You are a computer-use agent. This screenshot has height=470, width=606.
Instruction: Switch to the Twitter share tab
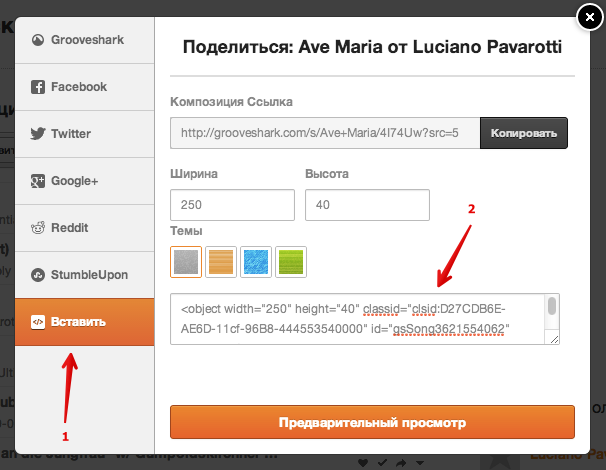point(85,134)
